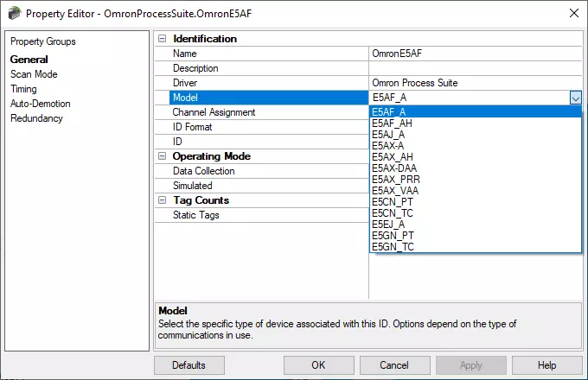588x380 pixels.
Task: Select General property group
Action: 29,59
